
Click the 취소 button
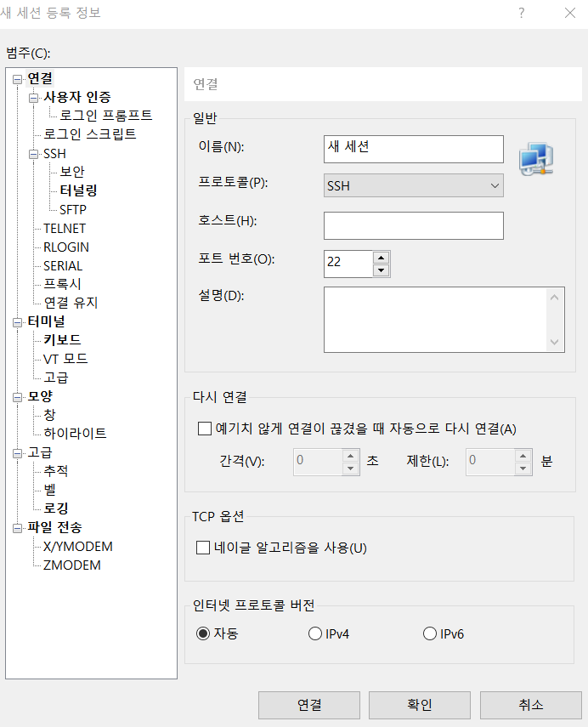[x=530, y=705]
